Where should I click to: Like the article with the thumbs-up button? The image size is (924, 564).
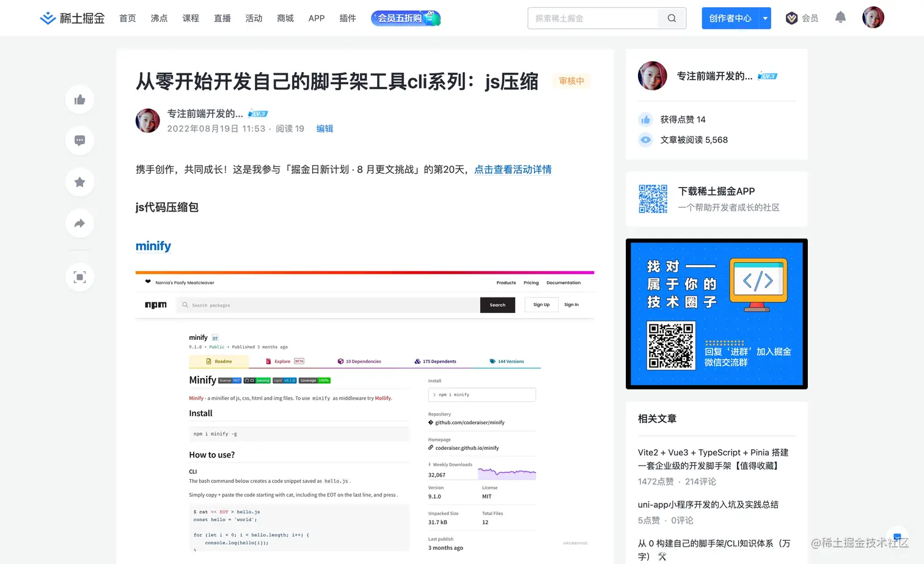[79, 100]
